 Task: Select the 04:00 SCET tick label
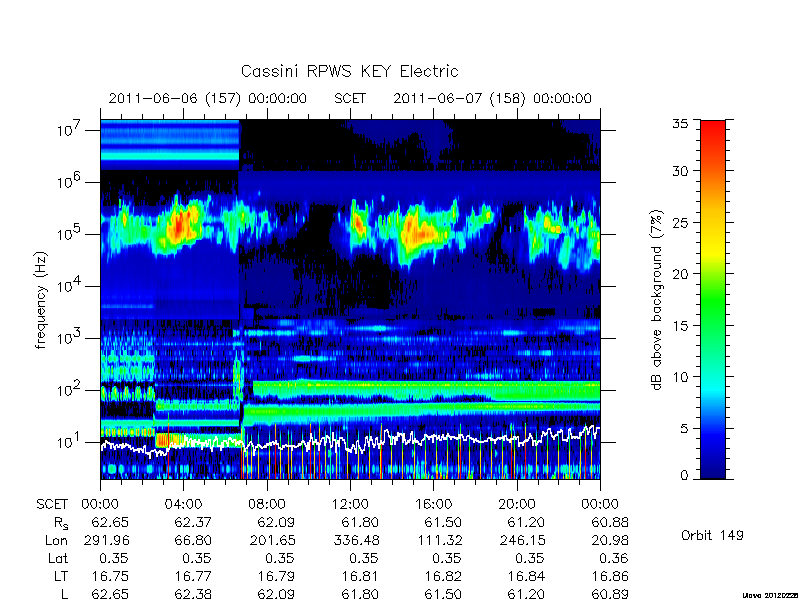click(183, 504)
